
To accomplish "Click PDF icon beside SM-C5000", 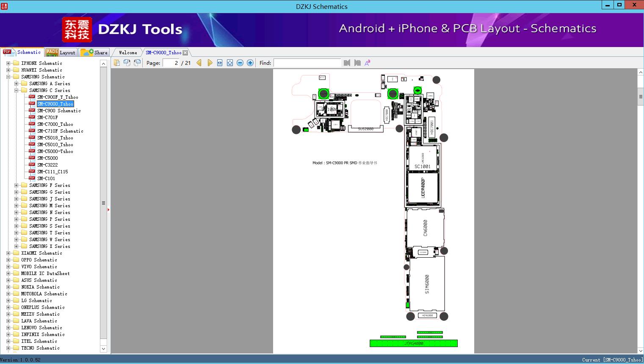I will click(32, 158).
